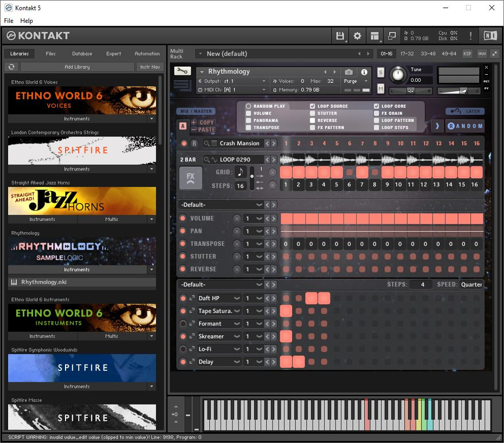Click the FX panel button
Image resolution: width=504 pixels, height=443 pixels.
pos(191,178)
